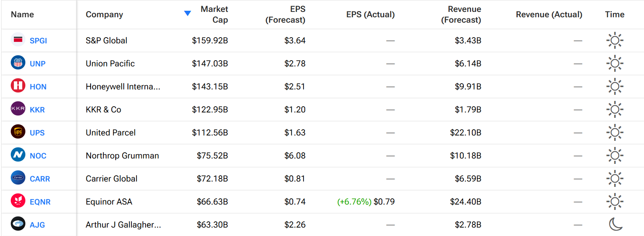Click the moon after-hours icon for AJG
644x236 pixels.
(616, 224)
